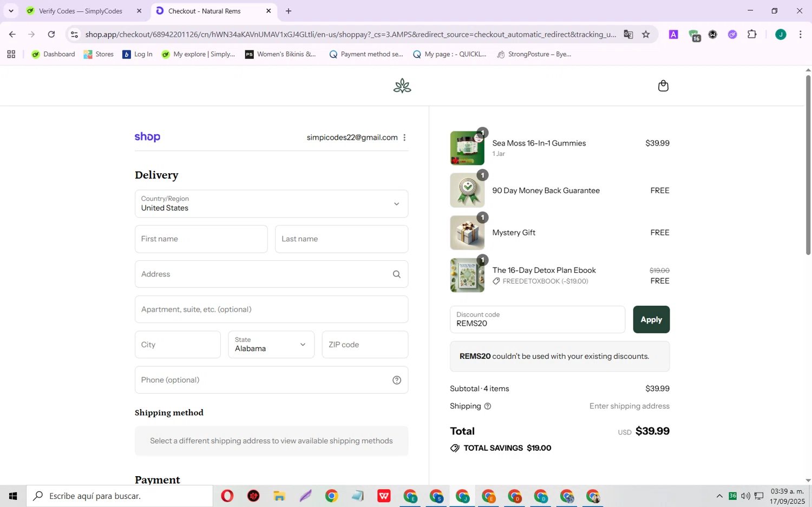Click the Address search magnifier icon

pyautogui.click(x=397, y=274)
